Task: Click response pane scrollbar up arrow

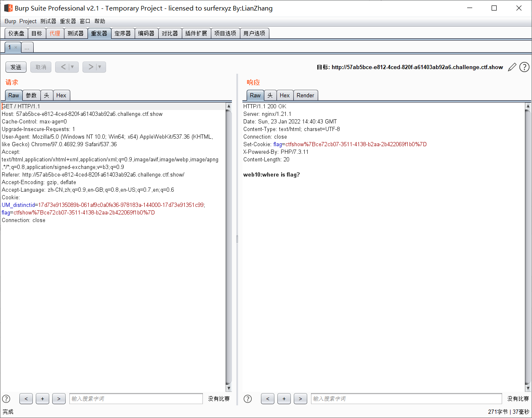Action: click(528, 106)
